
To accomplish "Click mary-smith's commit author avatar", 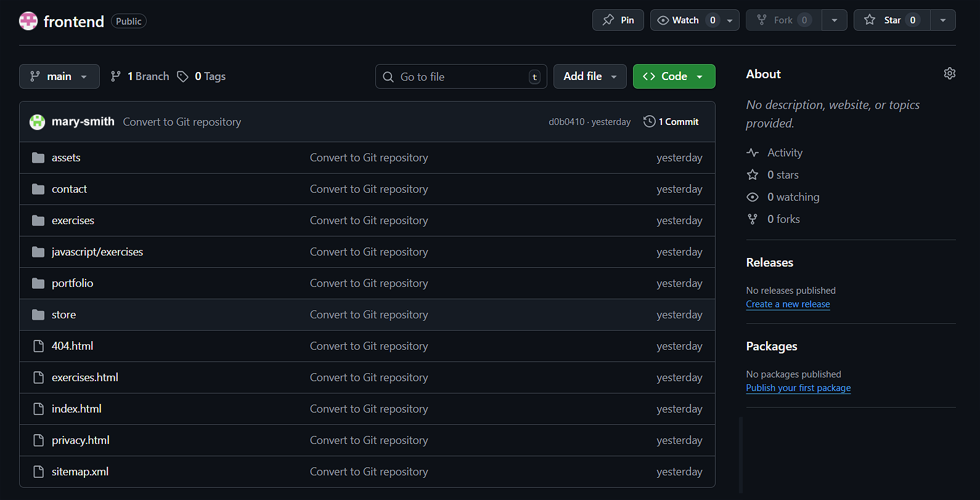I will 38,122.
